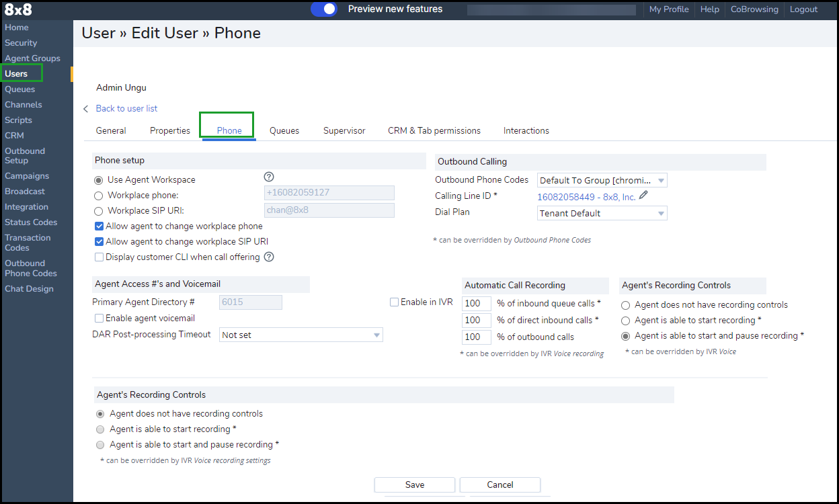Open Outbound Phone Codes in the sidebar
This screenshot has width=839, height=504.
pos(31,268)
